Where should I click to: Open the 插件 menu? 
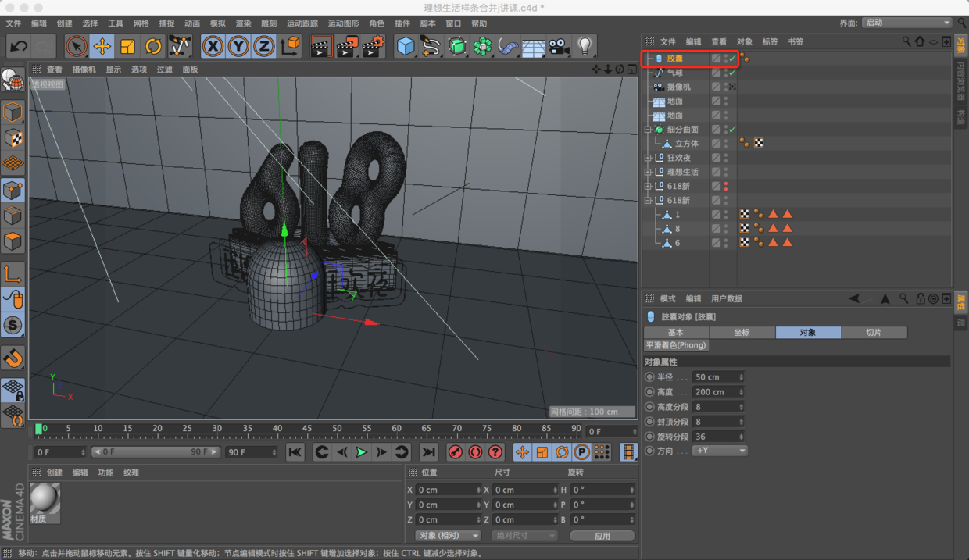click(402, 23)
